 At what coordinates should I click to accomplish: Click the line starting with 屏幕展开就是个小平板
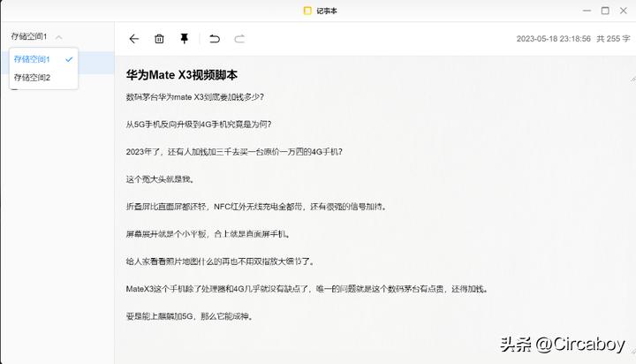(x=208, y=234)
